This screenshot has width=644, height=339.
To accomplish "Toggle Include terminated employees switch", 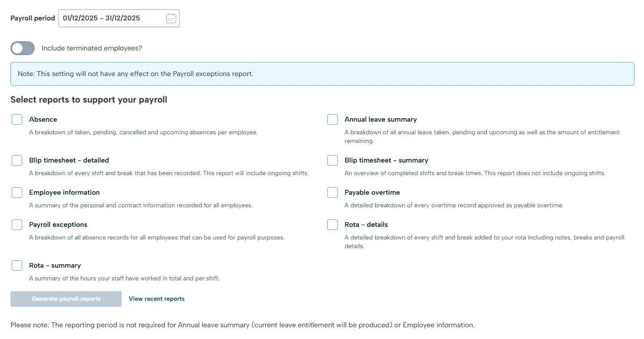I will (23, 48).
